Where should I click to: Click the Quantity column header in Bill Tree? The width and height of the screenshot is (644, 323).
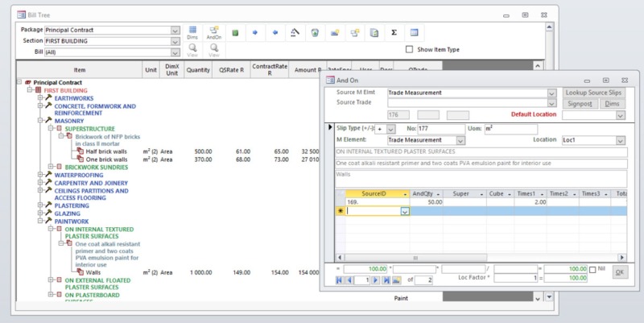198,70
